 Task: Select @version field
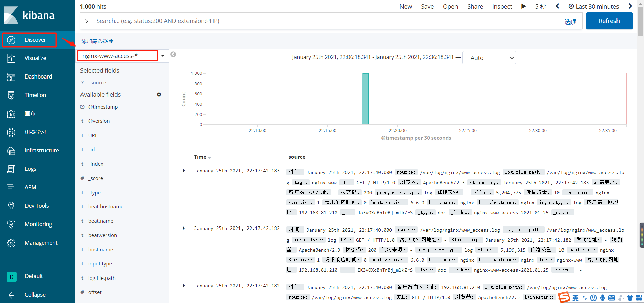pos(99,121)
